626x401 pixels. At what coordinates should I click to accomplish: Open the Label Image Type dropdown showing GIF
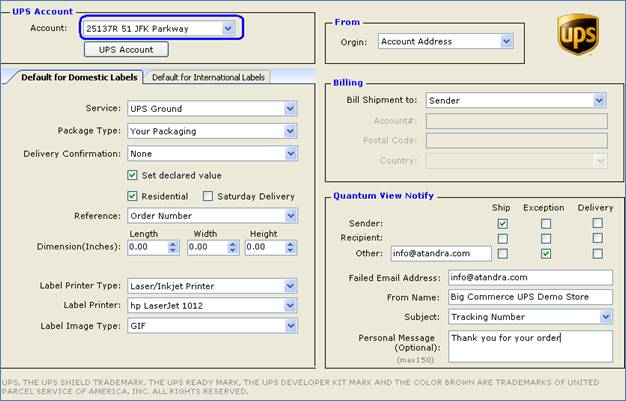212,326
